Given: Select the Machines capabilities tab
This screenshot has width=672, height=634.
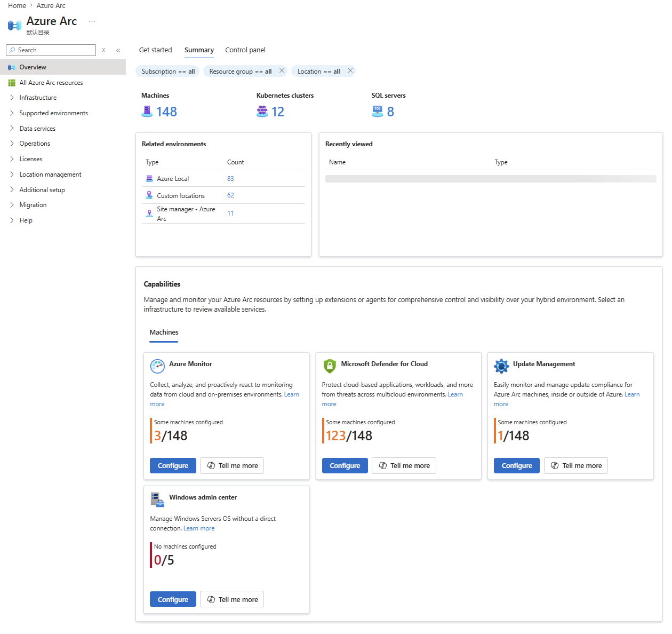Looking at the screenshot, I should click(164, 332).
